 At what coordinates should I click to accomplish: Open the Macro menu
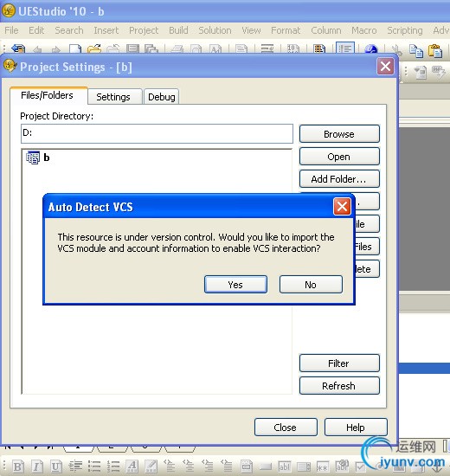pos(364,30)
